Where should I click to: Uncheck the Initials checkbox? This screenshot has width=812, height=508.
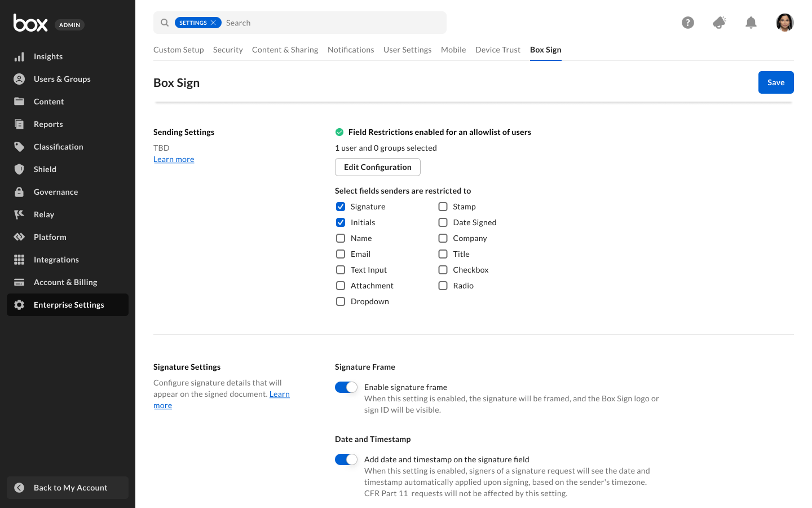click(x=340, y=222)
